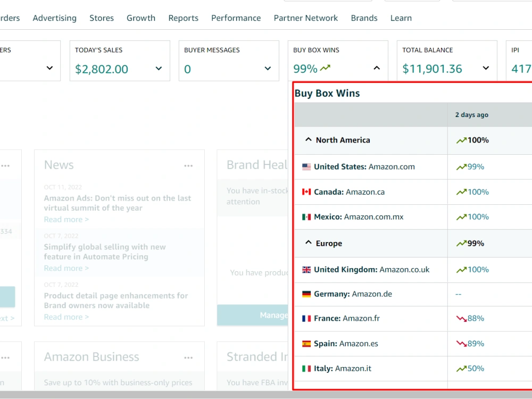The height and width of the screenshot is (399, 532).
Task: Click the United States flag icon
Action: pos(306,167)
